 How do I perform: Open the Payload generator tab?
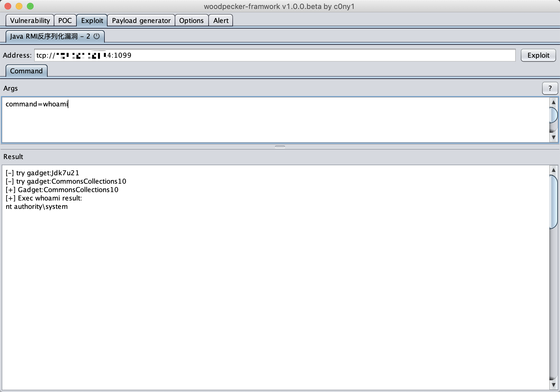tap(141, 20)
